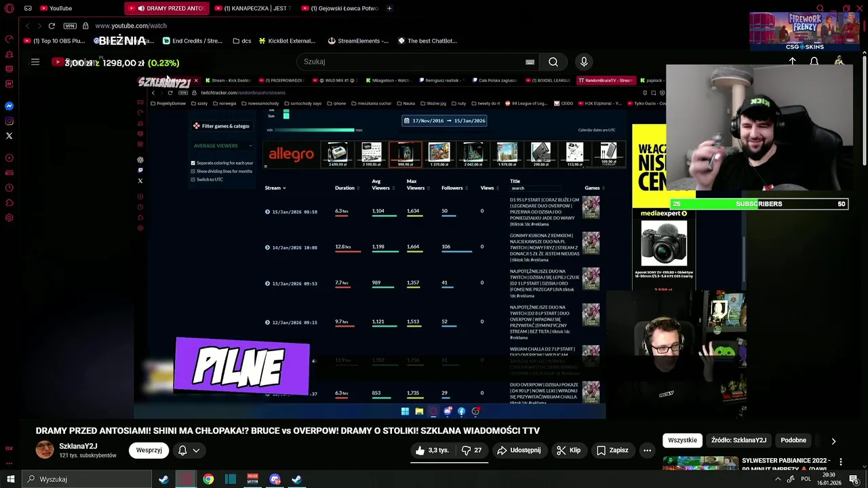The width and height of the screenshot is (868, 488).
Task: Start voice search with microphone
Action: pos(584,62)
